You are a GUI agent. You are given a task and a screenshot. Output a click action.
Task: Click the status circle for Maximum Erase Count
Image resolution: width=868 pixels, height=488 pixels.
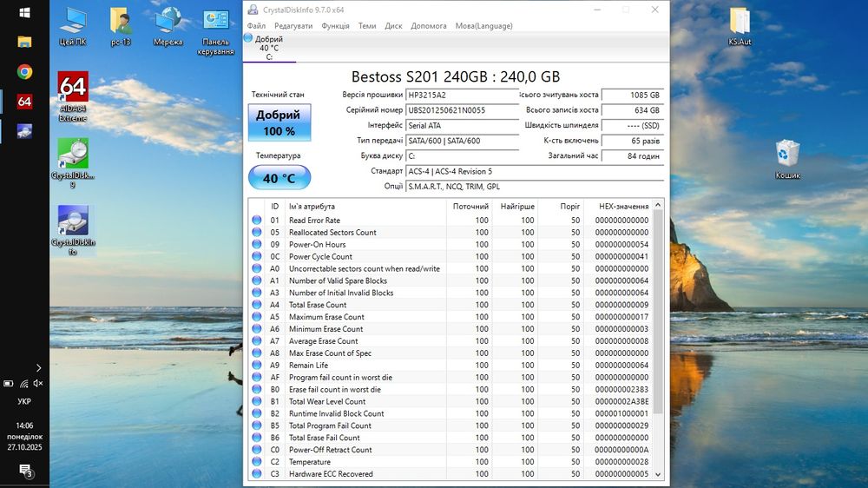256,317
